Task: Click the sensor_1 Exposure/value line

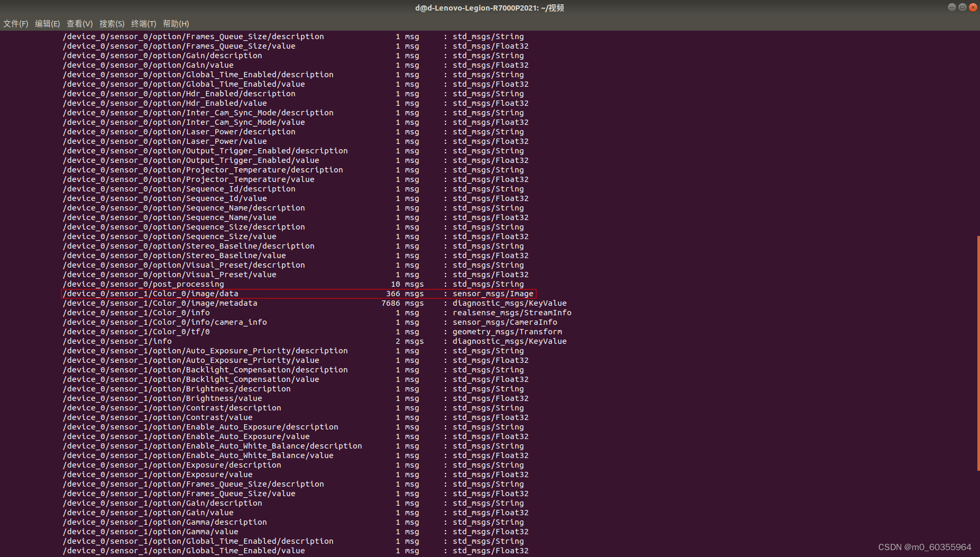Action: (296, 474)
